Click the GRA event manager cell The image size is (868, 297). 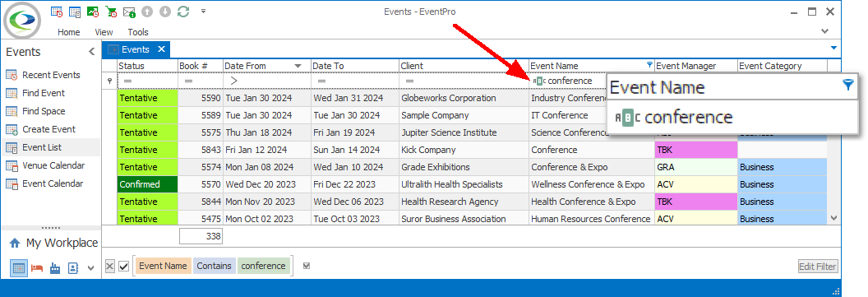coord(695,167)
